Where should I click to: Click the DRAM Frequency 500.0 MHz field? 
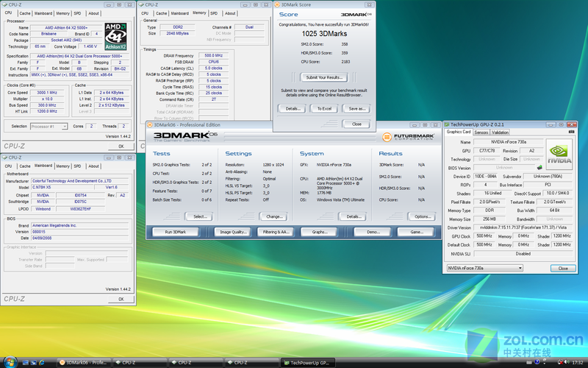(x=213, y=56)
